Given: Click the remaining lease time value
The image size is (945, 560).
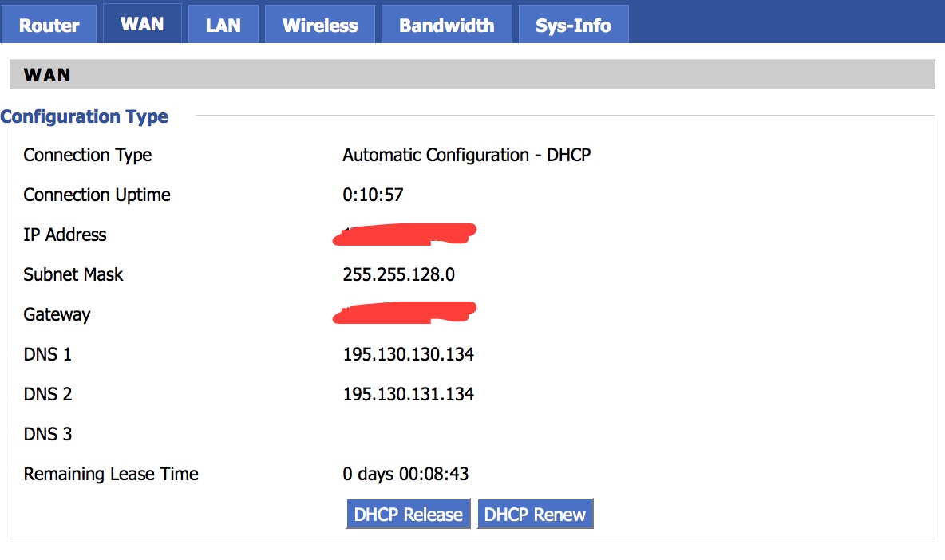Looking at the screenshot, I should pos(405,474).
